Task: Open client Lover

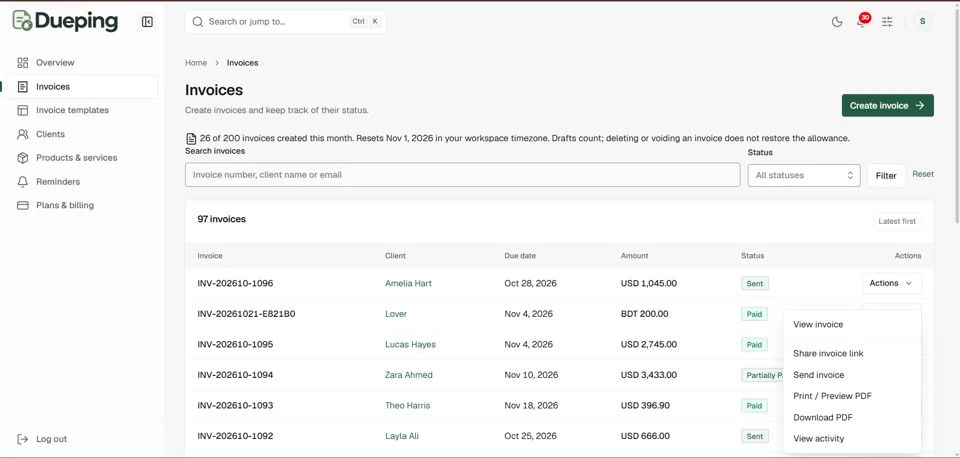Action: 396,313
